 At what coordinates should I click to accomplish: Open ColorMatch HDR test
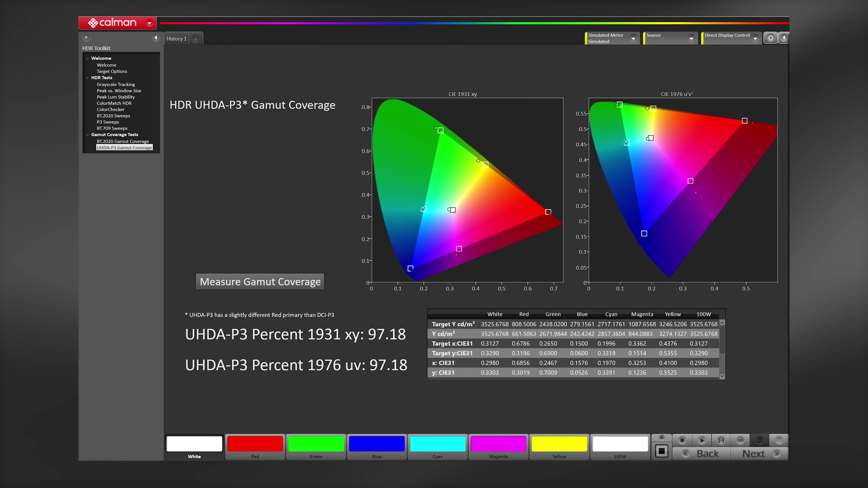[114, 103]
